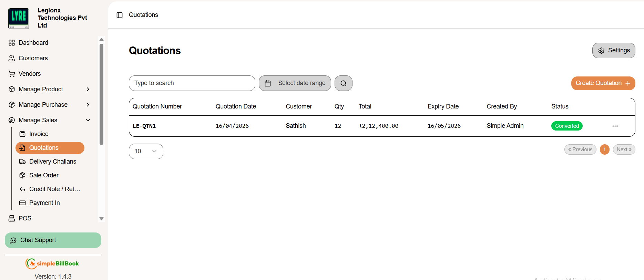Open the three-dot actions menu for LE-QTN1

click(x=615, y=126)
